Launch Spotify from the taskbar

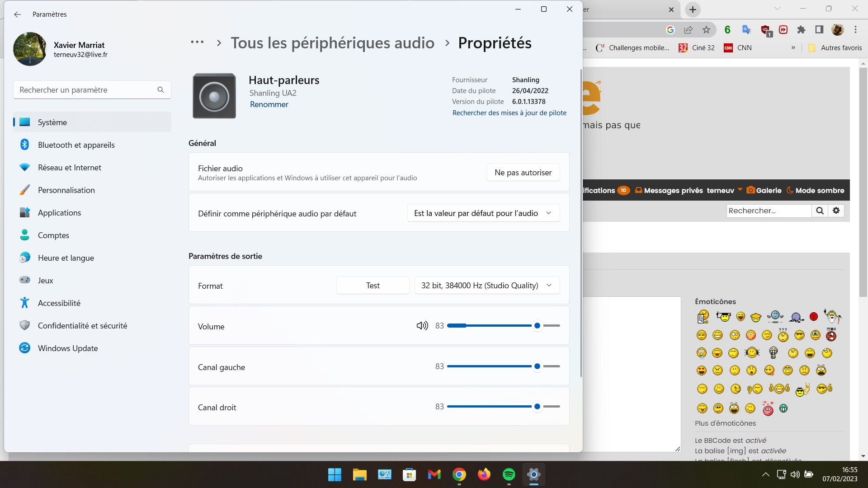pyautogui.click(x=509, y=474)
